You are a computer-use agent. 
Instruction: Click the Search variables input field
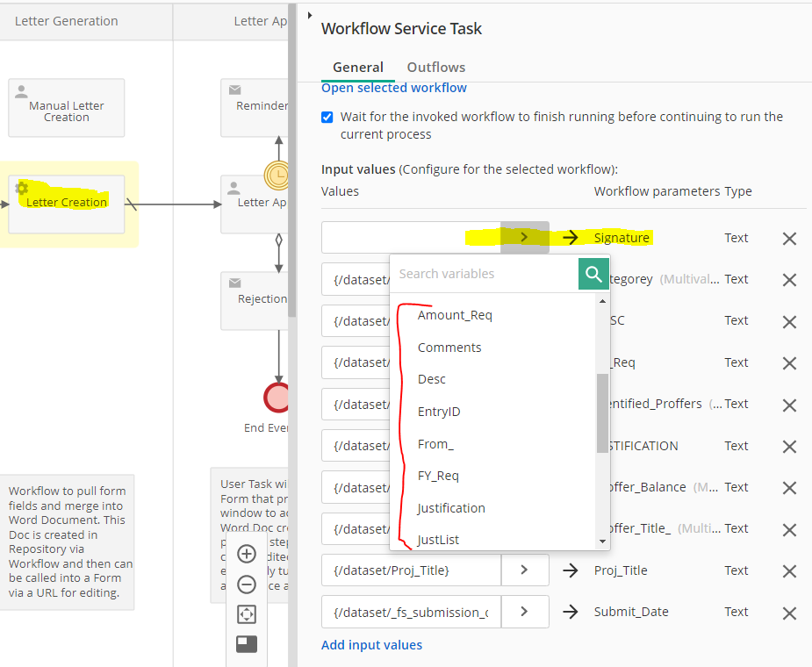pyautogui.click(x=483, y=274)
